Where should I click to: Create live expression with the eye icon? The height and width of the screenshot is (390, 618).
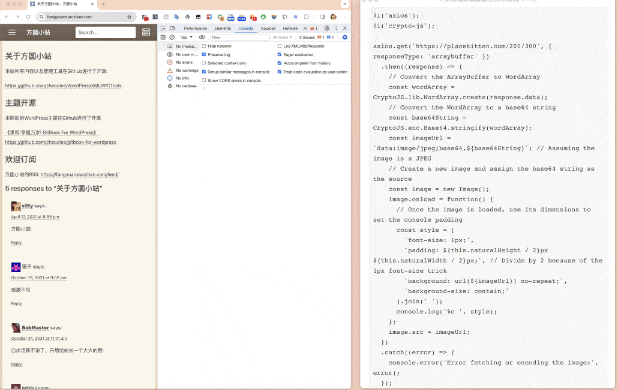tap(202, 37)
